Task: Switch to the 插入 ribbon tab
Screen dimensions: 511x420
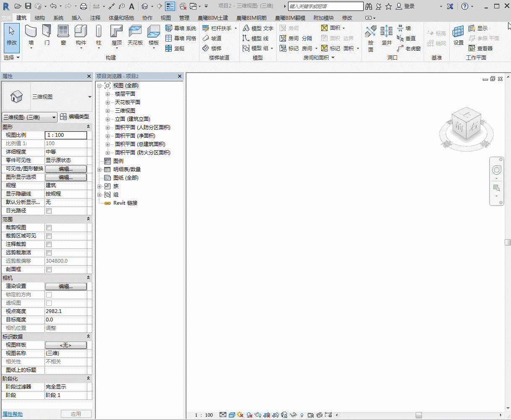Action: (77, 18)
